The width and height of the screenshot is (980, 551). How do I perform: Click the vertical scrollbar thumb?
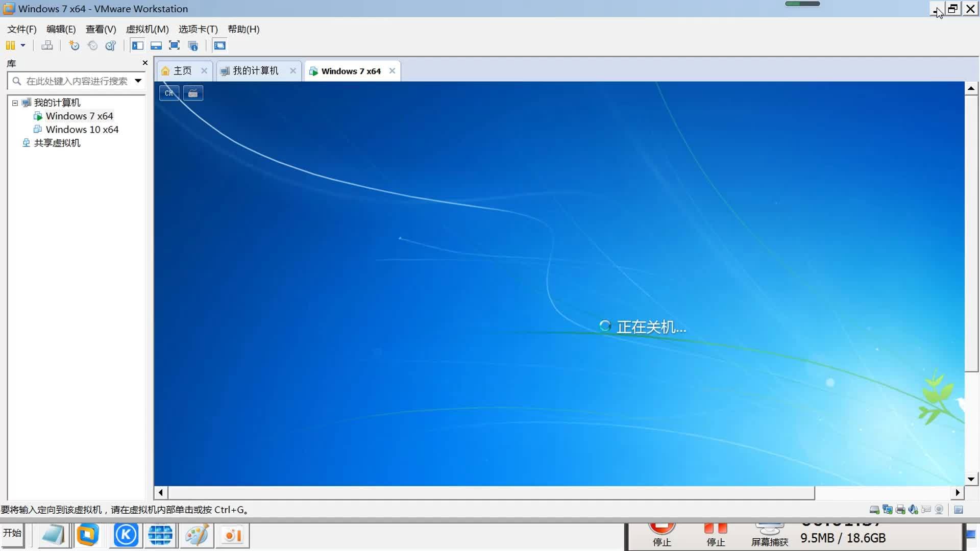point(971,233)
